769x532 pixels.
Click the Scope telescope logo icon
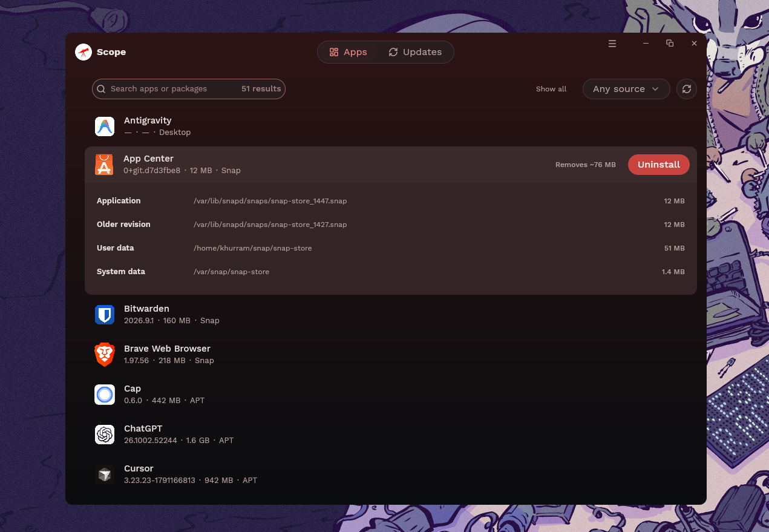(83, 52)
